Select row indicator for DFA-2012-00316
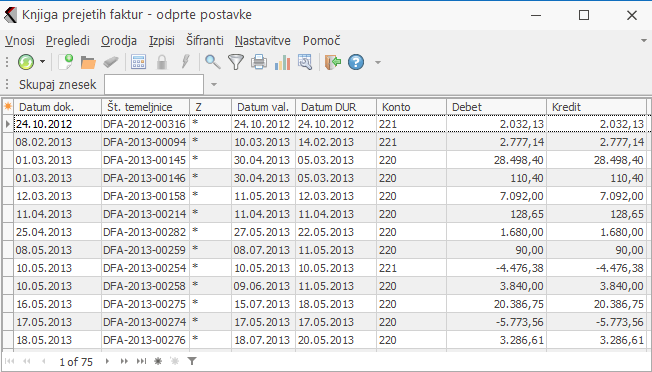This screenshot has height=372, width=652. [8, 124]
